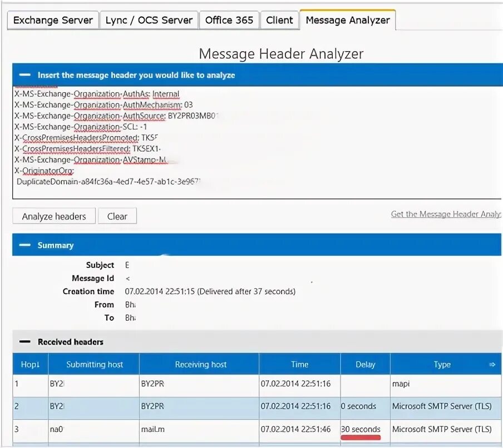This screenshot has height=448, width=503.
Task: Sort by Receiving host column header
Action: (x=200, y=365)
